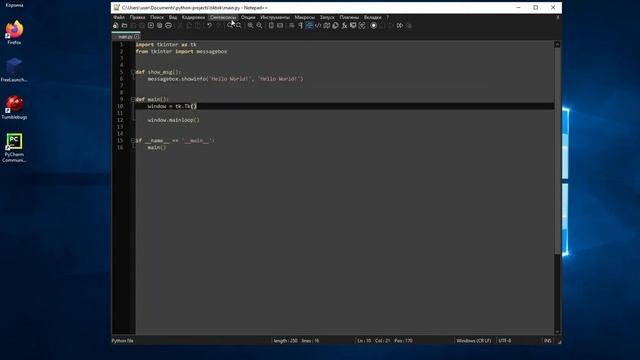
Task: Open the Вид menu
Action: point(173,17)
